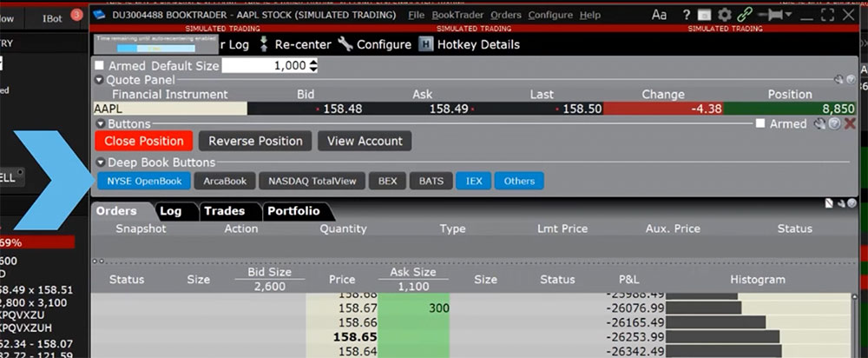Screen dimensions: 868x358
Task: Switch to the Portfolio tab
Action: pyautogui.click(x=294, y=211)
